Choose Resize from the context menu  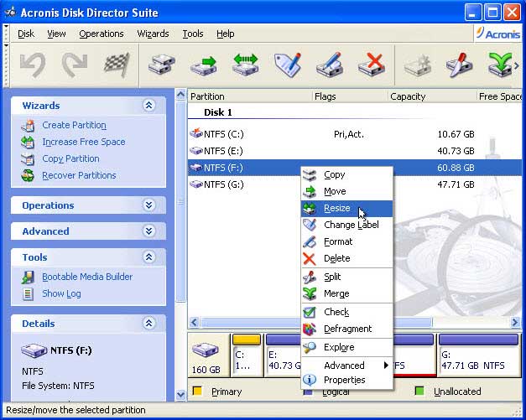tap(346, 209)
